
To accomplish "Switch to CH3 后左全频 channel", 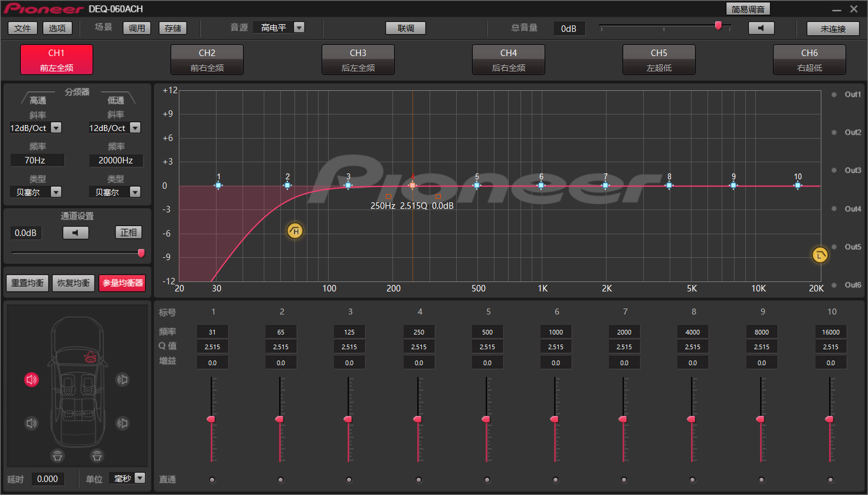I will (x=358, y=60).
